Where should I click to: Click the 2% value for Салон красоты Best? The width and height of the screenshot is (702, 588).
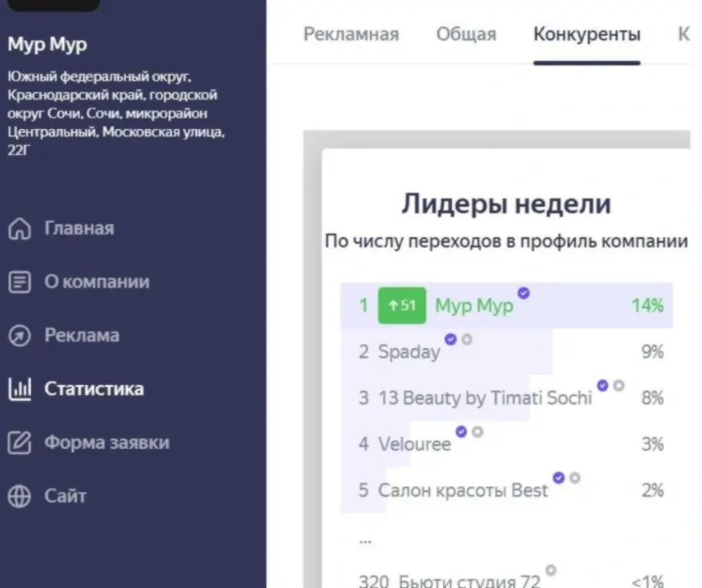(652, 490)
